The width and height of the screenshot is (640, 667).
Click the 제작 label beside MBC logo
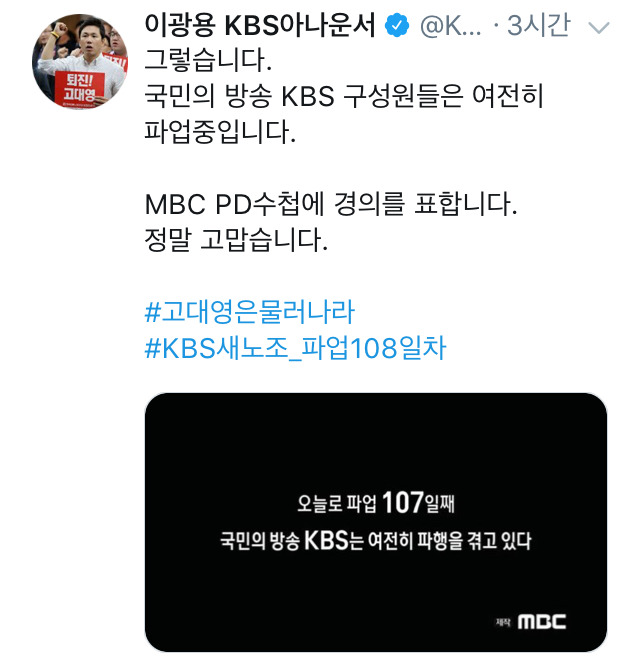coord(503,622)
